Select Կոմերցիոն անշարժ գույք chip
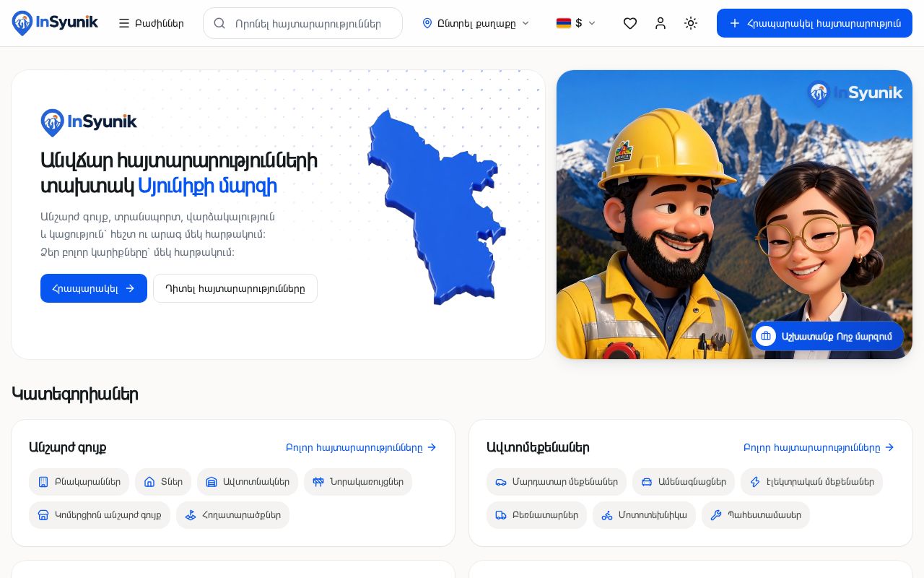The width and height of the screenshot is (924, 578). coord(100,515)
